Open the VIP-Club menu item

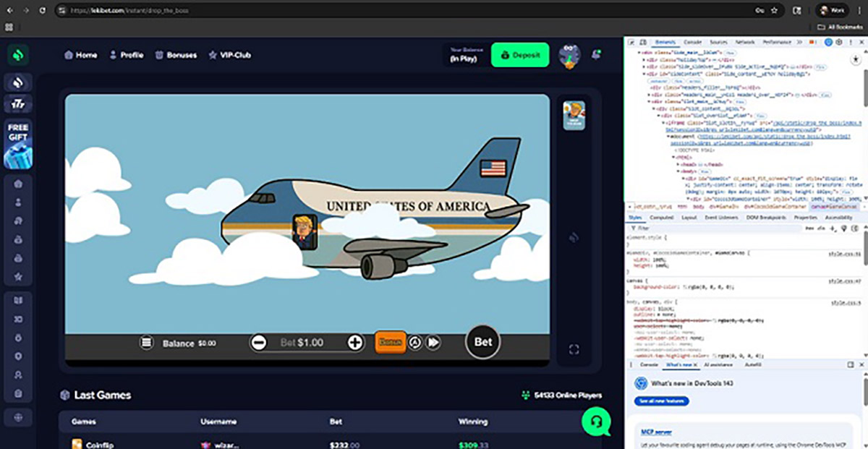point(229,55)
